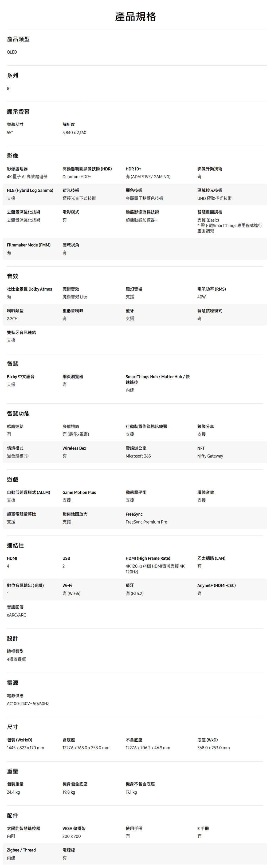267x868 pixels.
Task: Click the 產品類型 section heading
Action: 18,39
